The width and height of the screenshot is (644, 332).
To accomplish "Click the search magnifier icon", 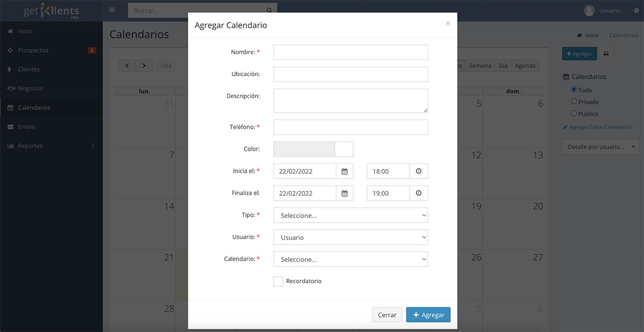I will [269, 10].
